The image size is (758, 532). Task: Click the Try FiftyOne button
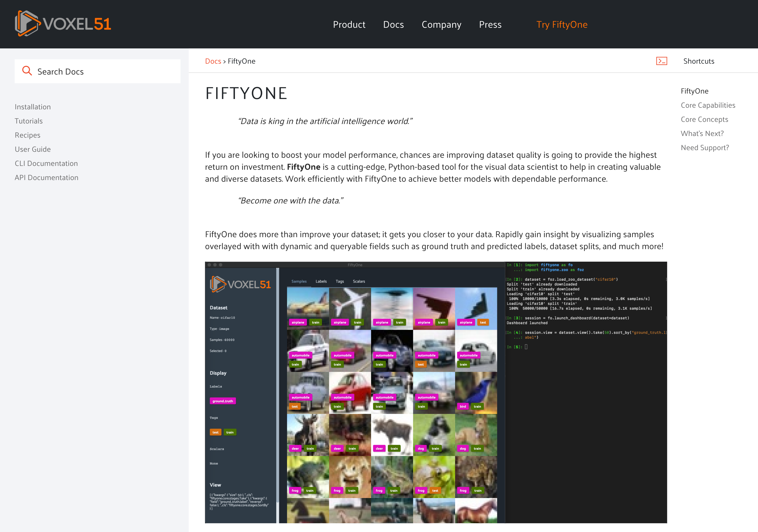pyautogui.click(x=562, y=24)
